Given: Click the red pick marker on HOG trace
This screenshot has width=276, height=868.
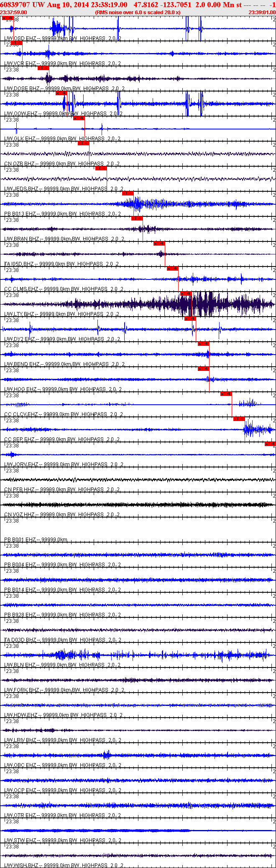Looking at the screenshot, I should pyautogui.click(x=203, y=369).
